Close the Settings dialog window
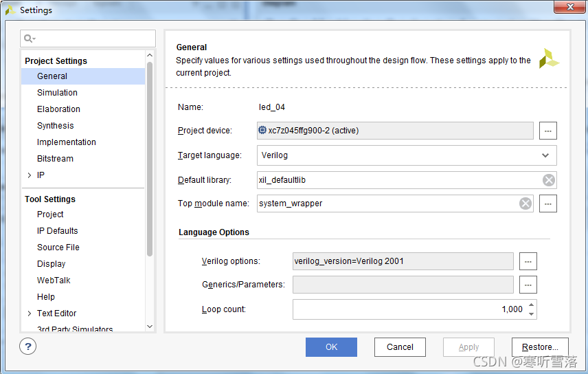This screenshot has width=588, height=374. pyautogui.click(x=570, y=7)
